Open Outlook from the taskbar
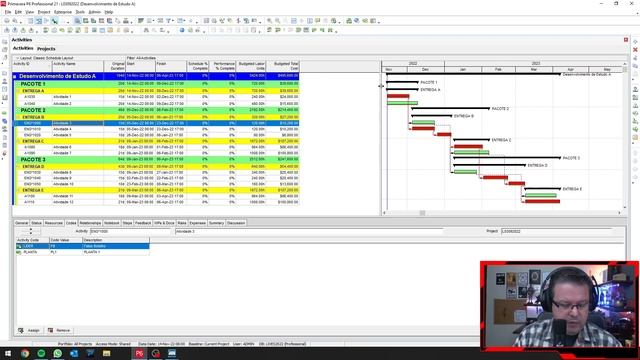 (74, 353)
